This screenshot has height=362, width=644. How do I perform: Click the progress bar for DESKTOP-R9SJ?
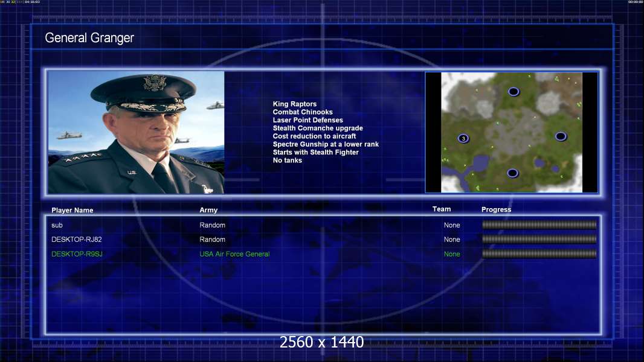(539, 254)
